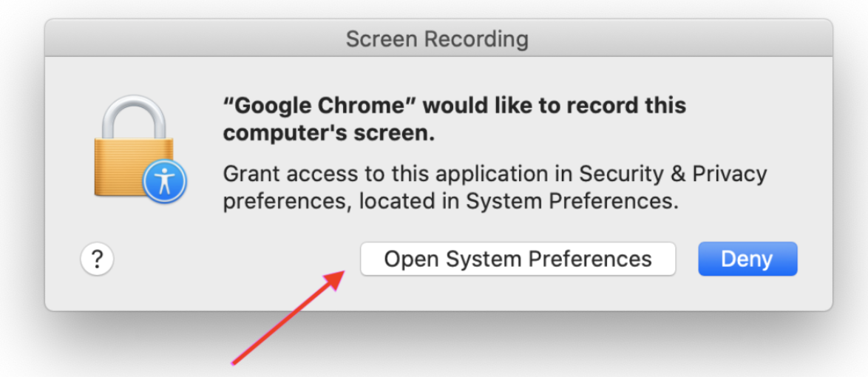Click the bold "Google Chrome" name in the heading
868x377 pixels.
pyautogui.click(x=322, y=106)
